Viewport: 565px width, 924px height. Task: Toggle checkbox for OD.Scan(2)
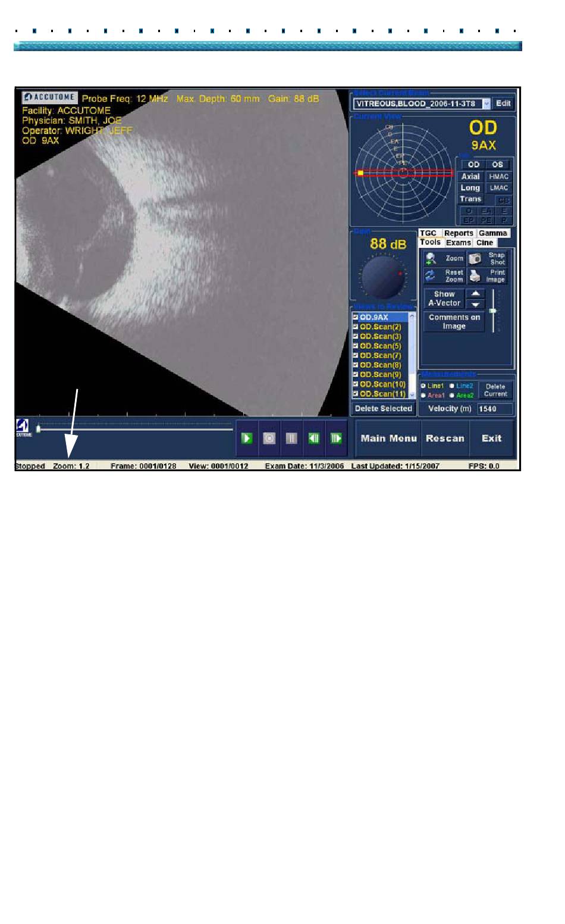[x=356, y=327]
